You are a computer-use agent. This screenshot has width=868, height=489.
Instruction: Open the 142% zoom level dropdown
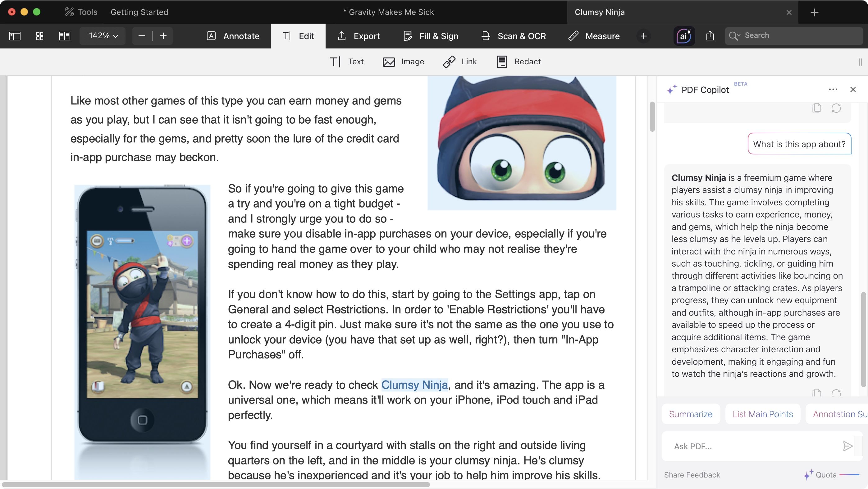[x=102, y=35]
